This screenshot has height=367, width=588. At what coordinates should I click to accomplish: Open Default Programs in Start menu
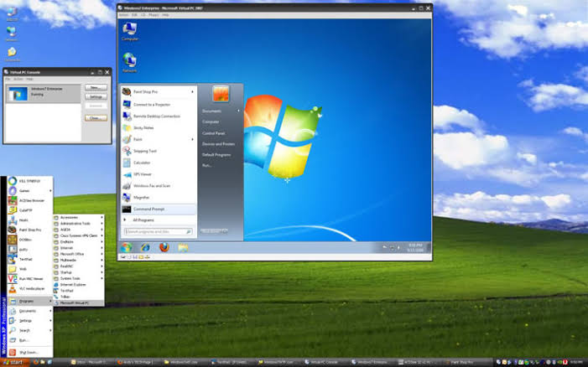tap(216, 155)
